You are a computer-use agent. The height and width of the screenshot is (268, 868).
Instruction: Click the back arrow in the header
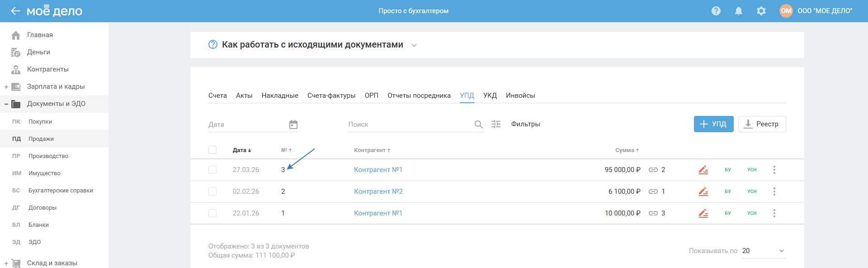pos(16,11)
